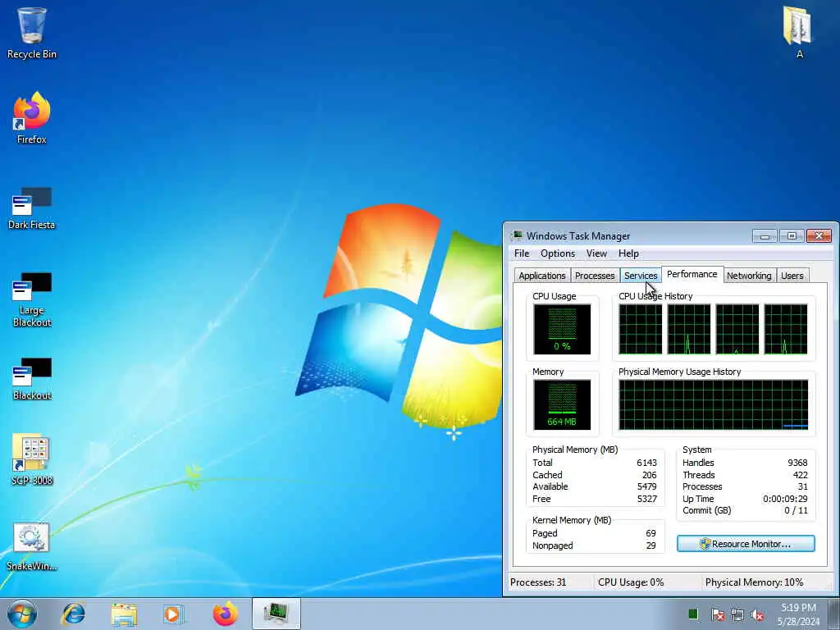Click 'Physical Memory: 10%' in the status bar
Image resolution: width=840 pixels, height=630 pixels.
coord(754,582)
